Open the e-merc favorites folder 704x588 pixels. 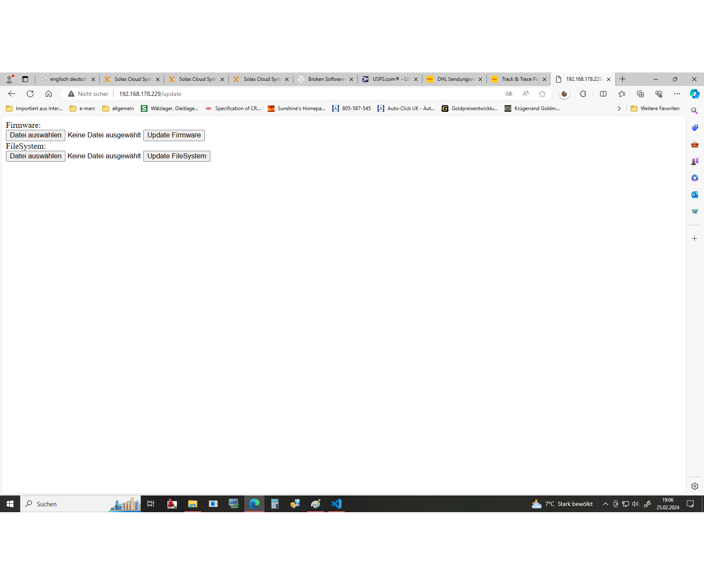[83, 108]
